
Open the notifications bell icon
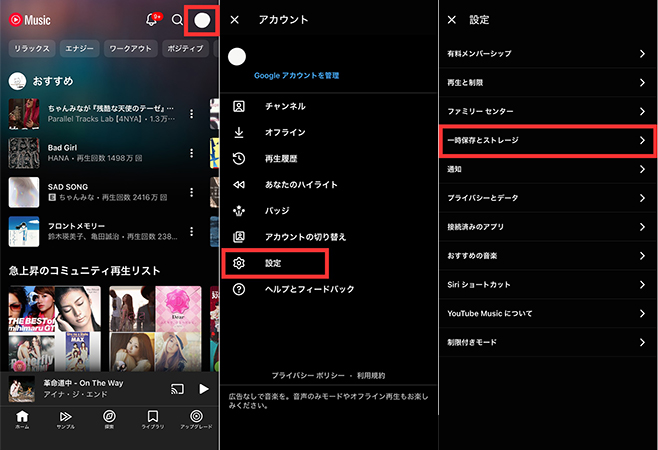[151, 20]
